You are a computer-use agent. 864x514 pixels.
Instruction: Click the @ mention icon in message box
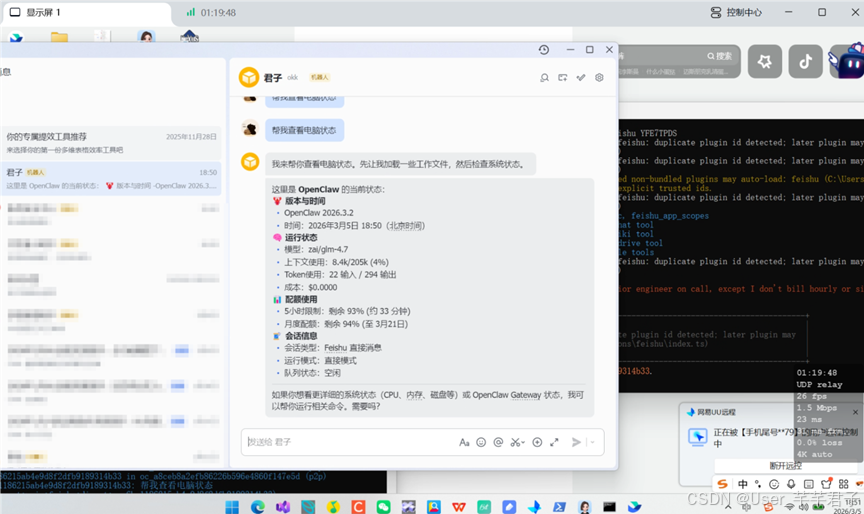coord(498,442)
